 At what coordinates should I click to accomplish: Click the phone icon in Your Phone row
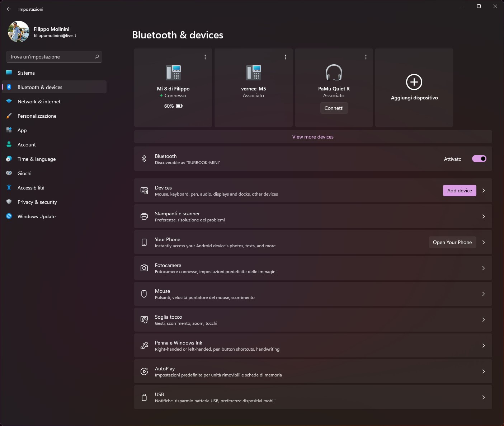pyautogui.click(x=144, y=242)
